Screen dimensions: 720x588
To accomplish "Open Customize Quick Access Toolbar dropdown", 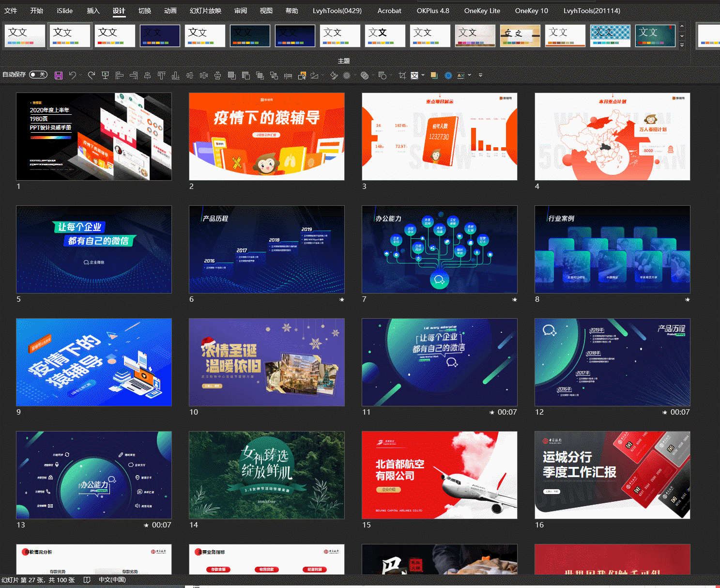I will tap(480, 75).
